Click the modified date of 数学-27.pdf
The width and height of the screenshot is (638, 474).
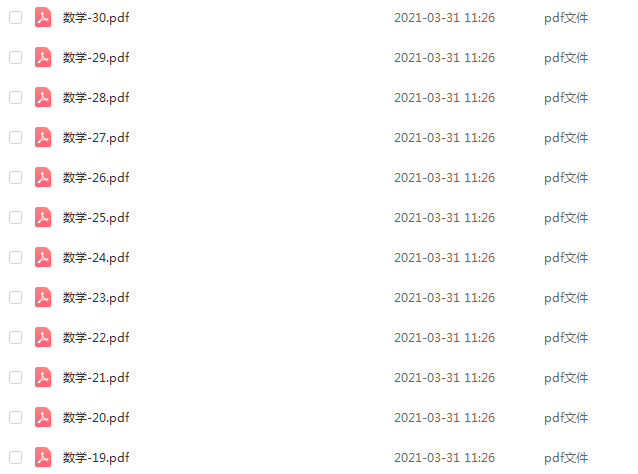tap(444, 138)
